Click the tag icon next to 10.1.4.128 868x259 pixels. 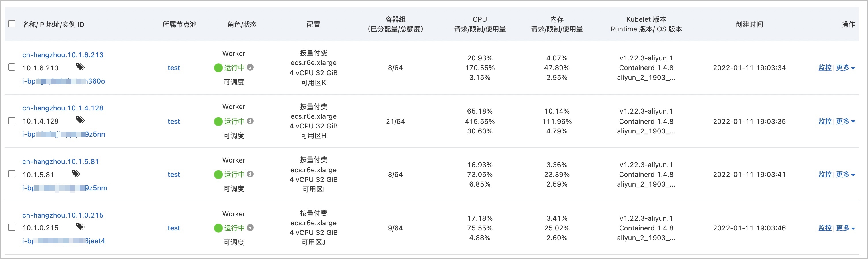[x=81, y=120]
